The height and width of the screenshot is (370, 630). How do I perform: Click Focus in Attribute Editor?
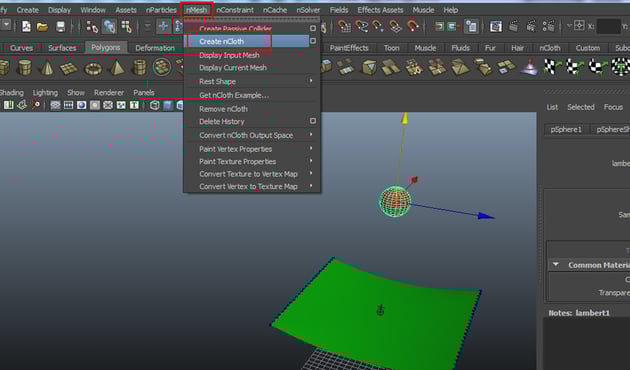(x=613, y=107)
